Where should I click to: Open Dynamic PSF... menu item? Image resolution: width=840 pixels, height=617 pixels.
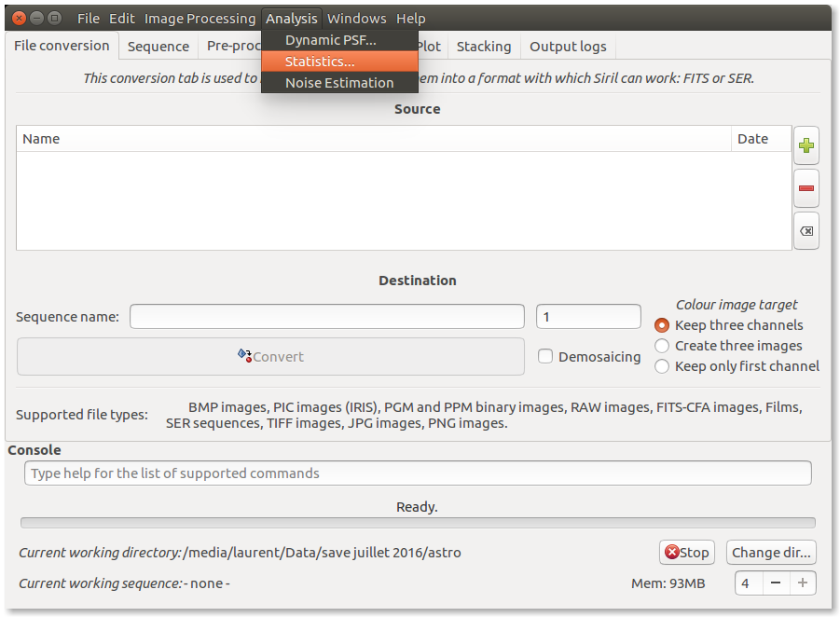click(330, 40)
